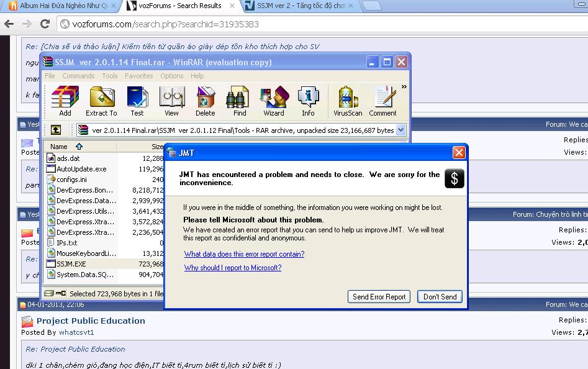Open the File menu in WinRAR
This screenshot has height=369, width=588.
pyautogui.click(x=50, y=76)
